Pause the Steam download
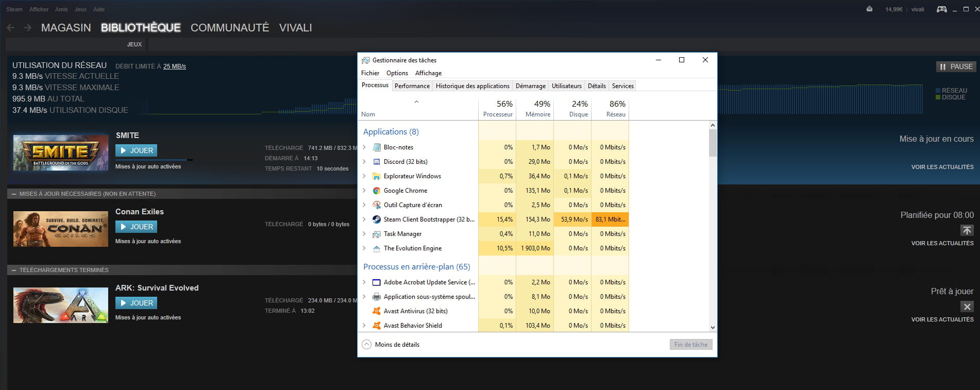This screenshot has height=390, width=980. (x=956, y=66)
